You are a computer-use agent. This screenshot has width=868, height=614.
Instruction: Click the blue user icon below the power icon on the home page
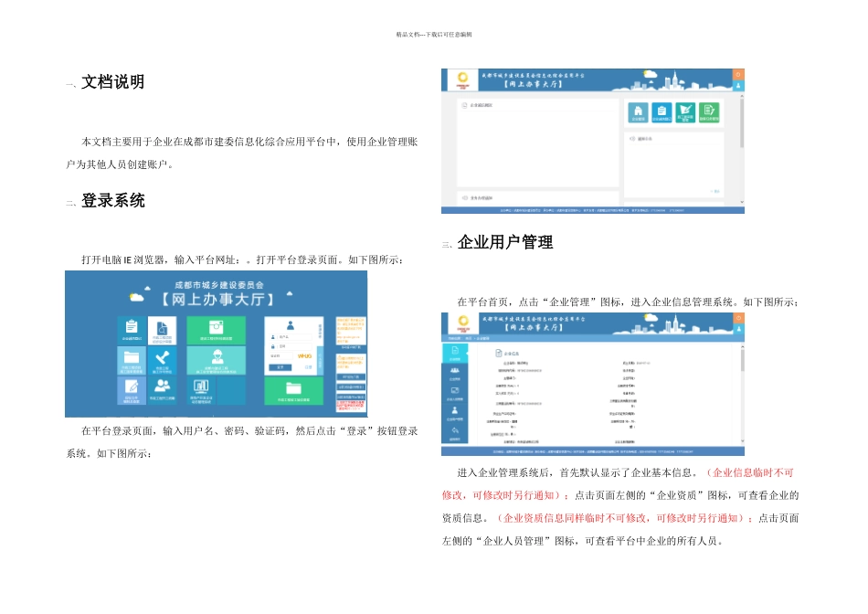coord(738,86)
